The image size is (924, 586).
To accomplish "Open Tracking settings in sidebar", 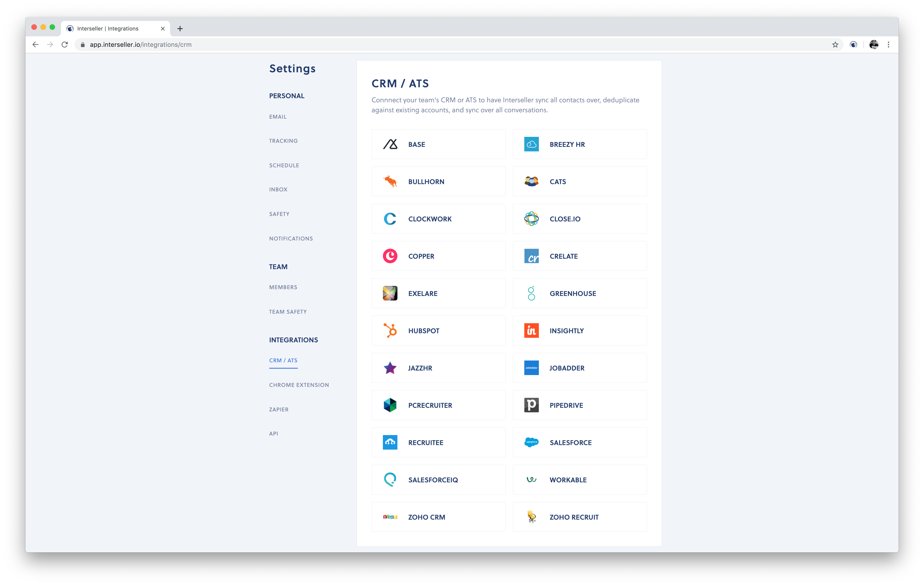I will 283,141.
